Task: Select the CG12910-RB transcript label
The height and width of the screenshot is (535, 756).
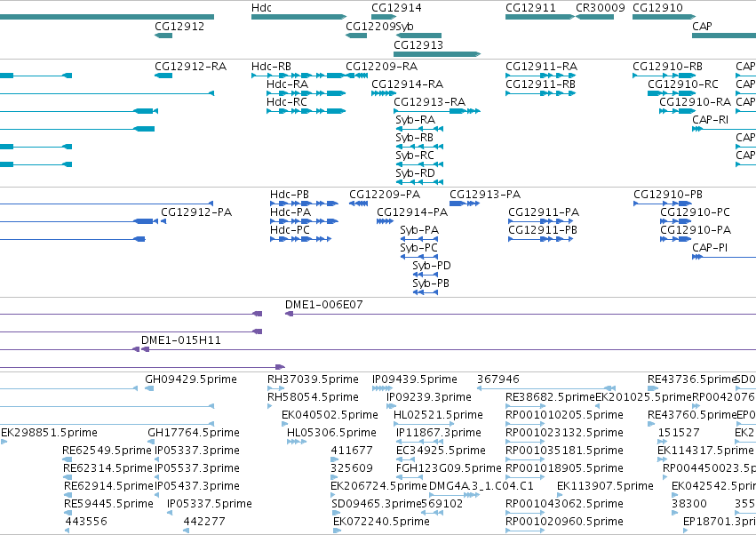Action: coord(668,67)
